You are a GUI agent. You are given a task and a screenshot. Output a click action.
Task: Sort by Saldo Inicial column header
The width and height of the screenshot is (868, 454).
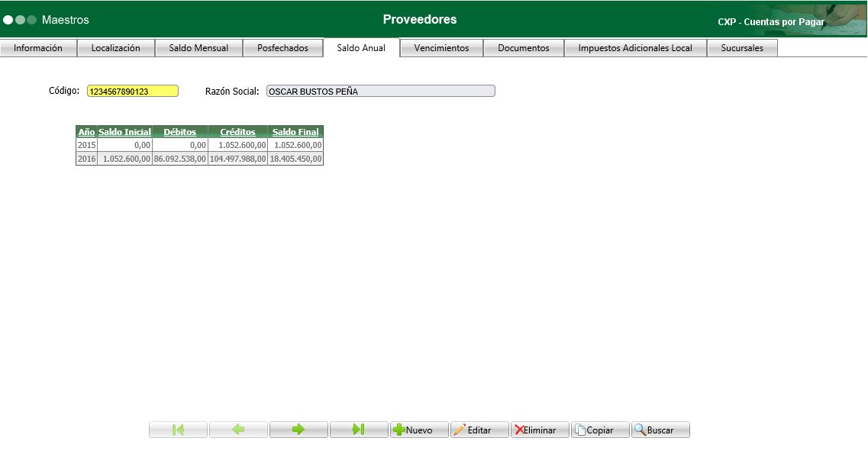(124, 131)
